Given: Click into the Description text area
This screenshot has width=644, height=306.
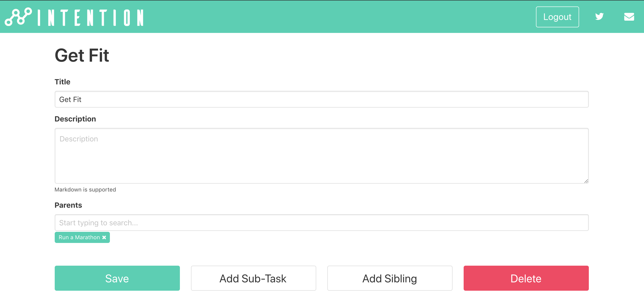Looking at the screenshot, I should pyautogui.click(x=322, y=156).
